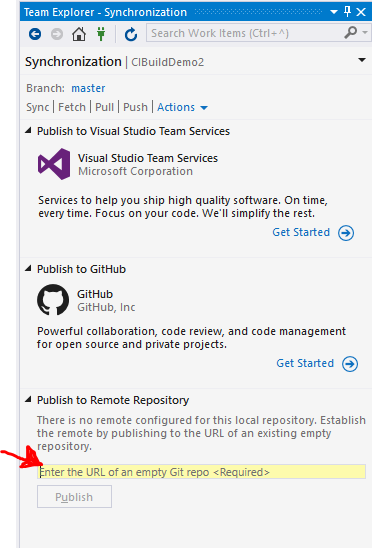Click the pin auto-hide icon in title bar
The width and height of the screenshot is (372, 548).
coord(348,12)
